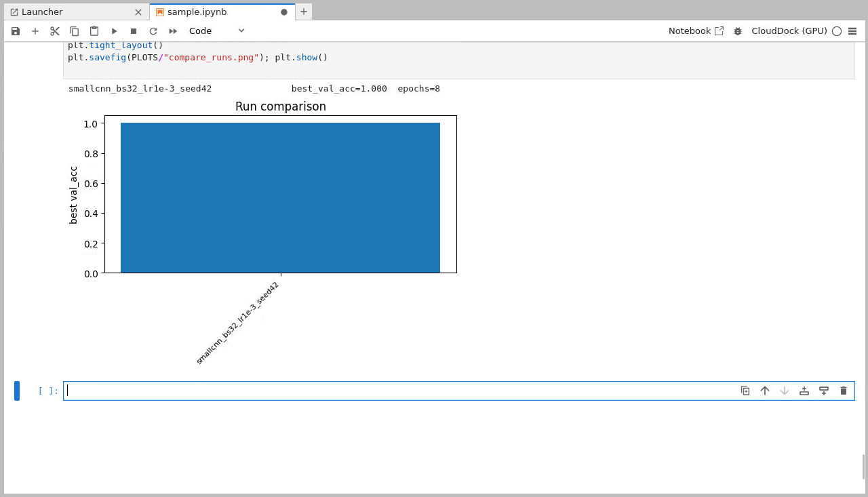This screenshot has width=868, height=497.
Task: Restart the kernel
Action: 153,31
